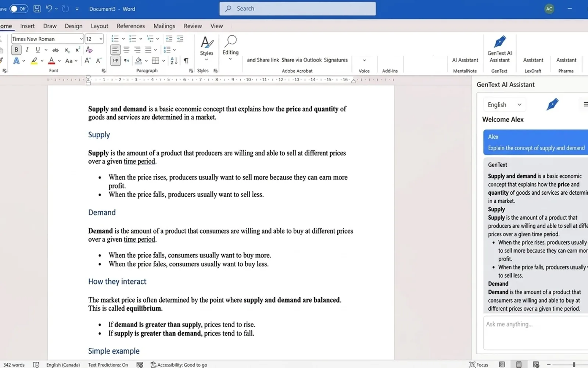Viewport: 588px width, 368px height.
Task: Toggle italic formatting
Action: point(27,50)
